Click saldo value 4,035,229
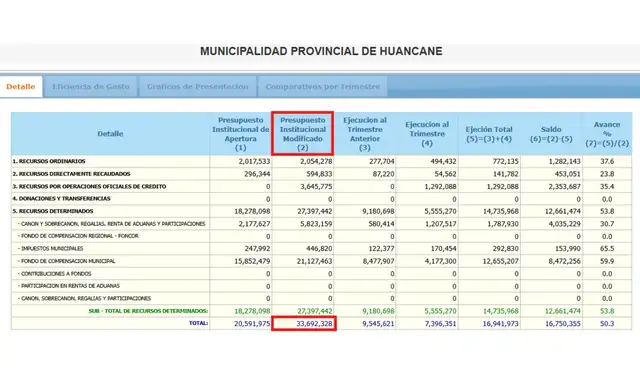Viewport: 640px width, 376px height. (x=564, y=224)
